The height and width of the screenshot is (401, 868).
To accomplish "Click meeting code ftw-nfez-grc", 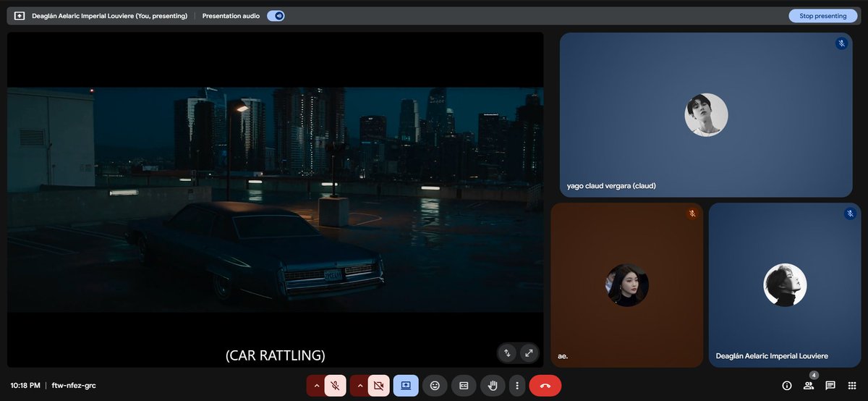I will click(74, 386).
